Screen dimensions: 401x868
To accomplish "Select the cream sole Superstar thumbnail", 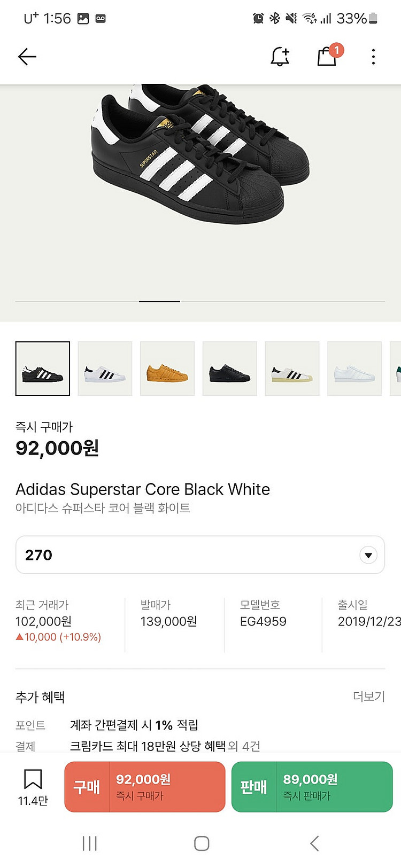I will 292,369.
